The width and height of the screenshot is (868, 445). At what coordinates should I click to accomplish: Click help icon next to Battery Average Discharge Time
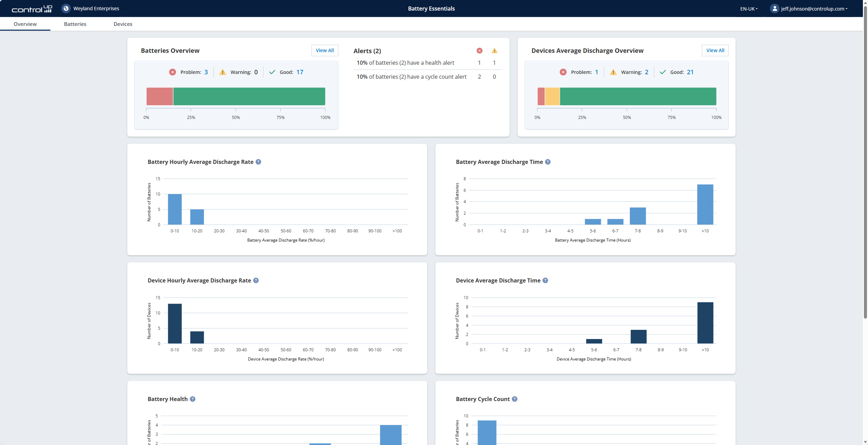[x=548, y=162]
